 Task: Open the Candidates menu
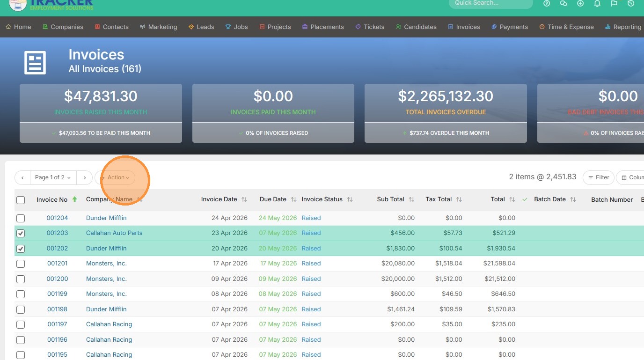[416, 27]
